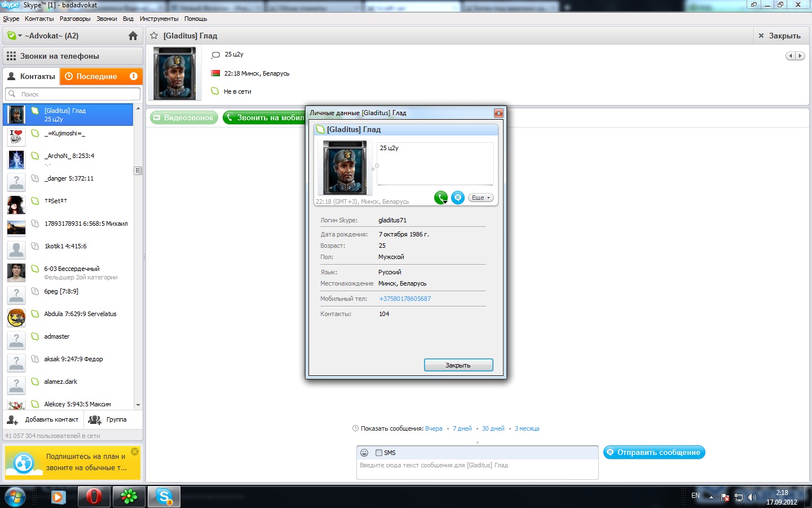
Task: Open the Вид menu
Action: point(129,19)
